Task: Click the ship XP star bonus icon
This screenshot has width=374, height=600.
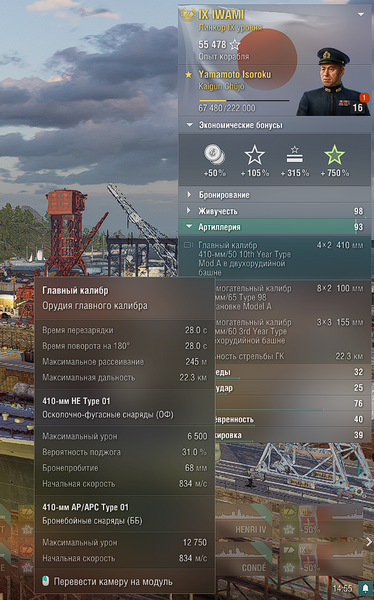Action: point(255,155)
